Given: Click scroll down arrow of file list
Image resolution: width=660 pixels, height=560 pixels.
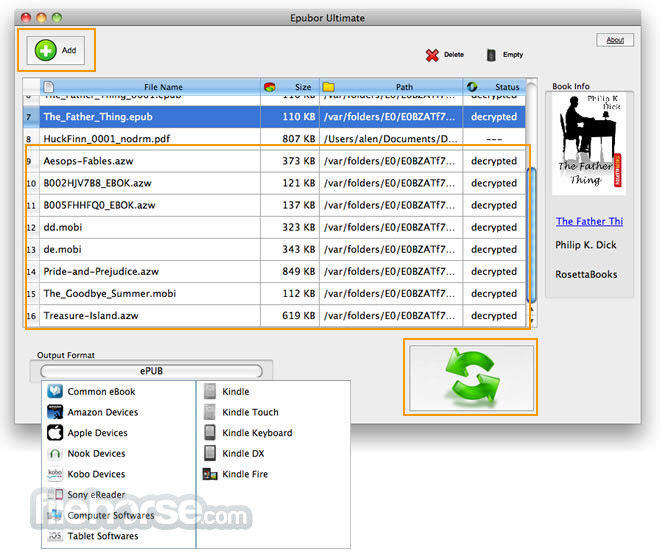Looking at the screenshot, I should [x=532, y=322].
